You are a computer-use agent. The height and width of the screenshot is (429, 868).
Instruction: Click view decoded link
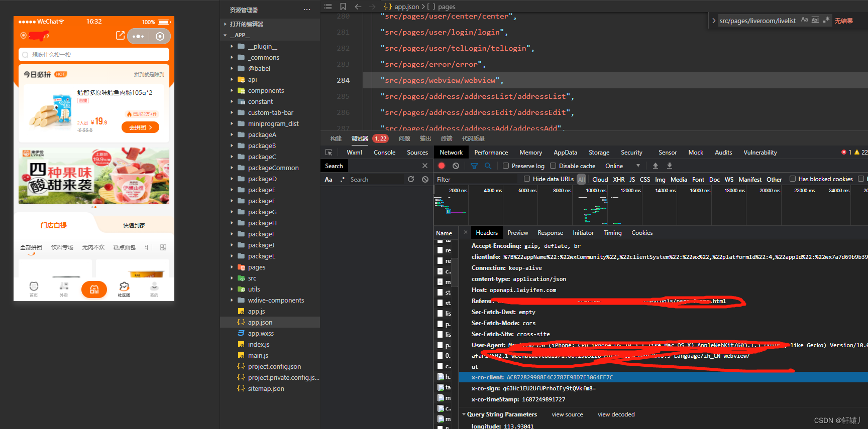click(616, 414)
